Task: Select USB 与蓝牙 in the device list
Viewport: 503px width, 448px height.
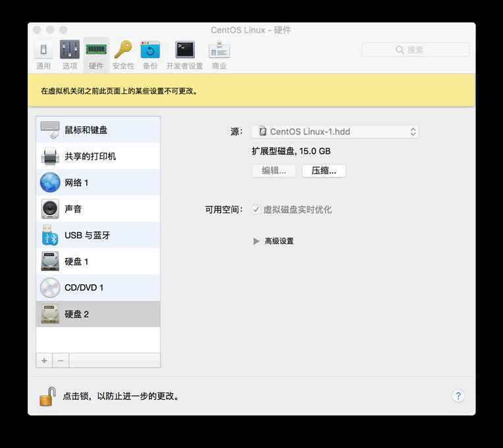Action: tap(98, 236)
